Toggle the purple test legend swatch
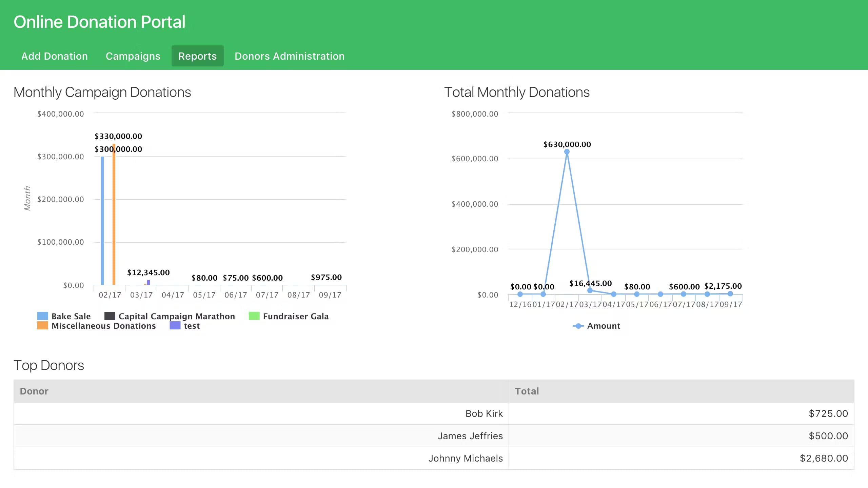 pos(175,326)
